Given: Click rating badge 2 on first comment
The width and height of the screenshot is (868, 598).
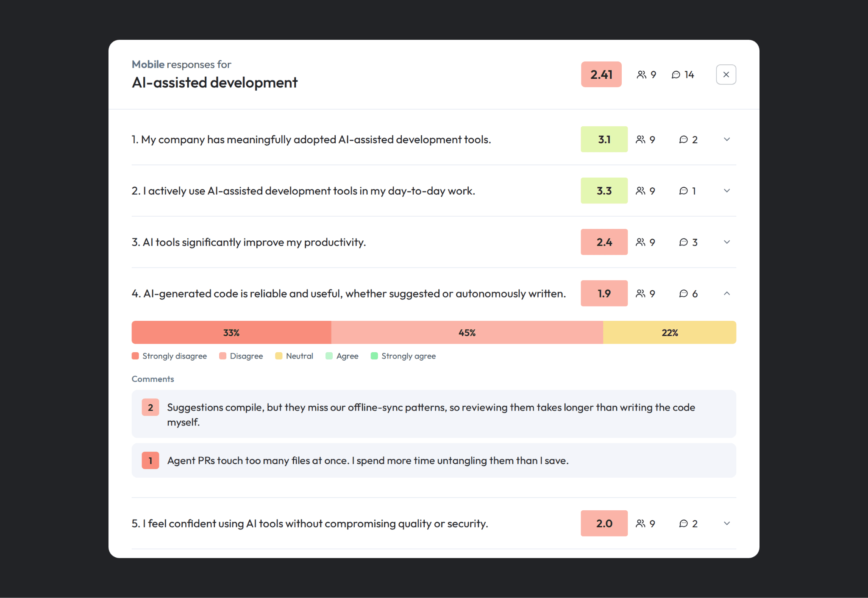Looking at the screenshot, I should point(150,407).
